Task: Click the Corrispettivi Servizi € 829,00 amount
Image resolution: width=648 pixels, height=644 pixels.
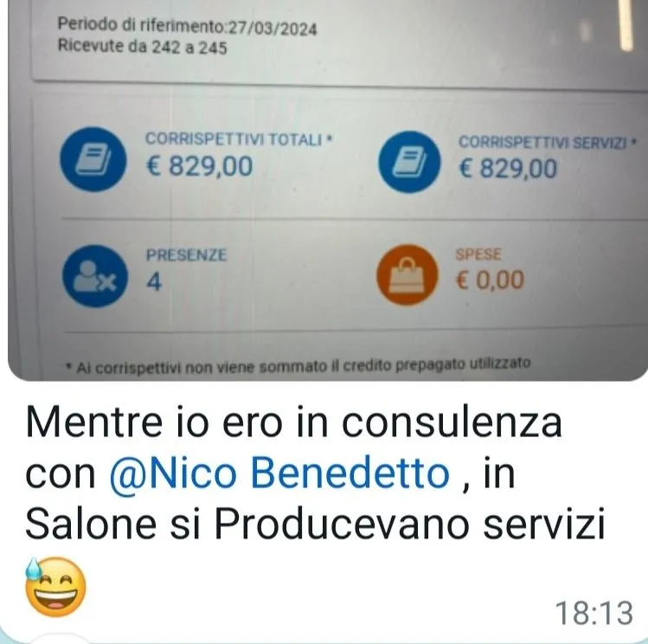Action: pos(509,169)
